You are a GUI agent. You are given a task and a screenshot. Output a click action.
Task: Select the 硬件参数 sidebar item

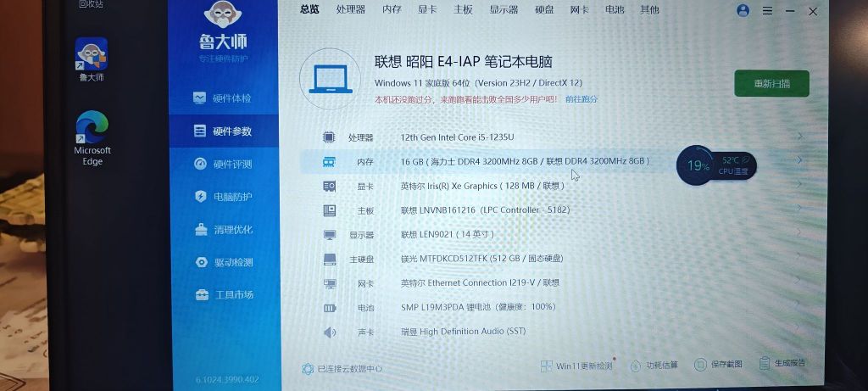(x=223, y=131)
